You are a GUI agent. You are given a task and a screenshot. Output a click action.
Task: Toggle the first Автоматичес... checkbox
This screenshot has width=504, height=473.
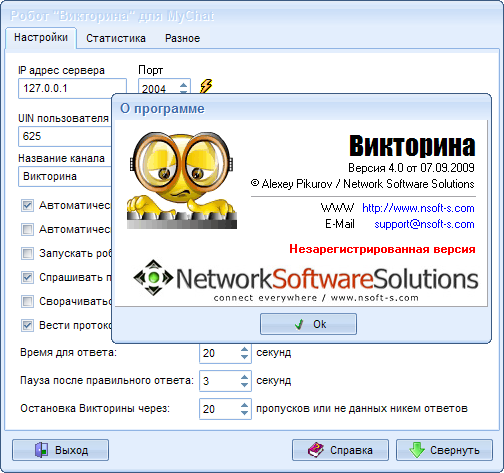pos(27,205)
